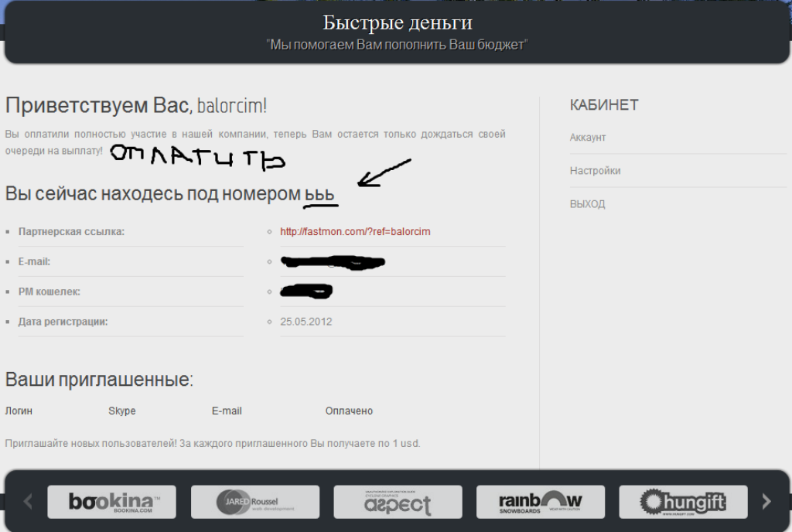Click the PM кошелек label

(x=49, y=292)
